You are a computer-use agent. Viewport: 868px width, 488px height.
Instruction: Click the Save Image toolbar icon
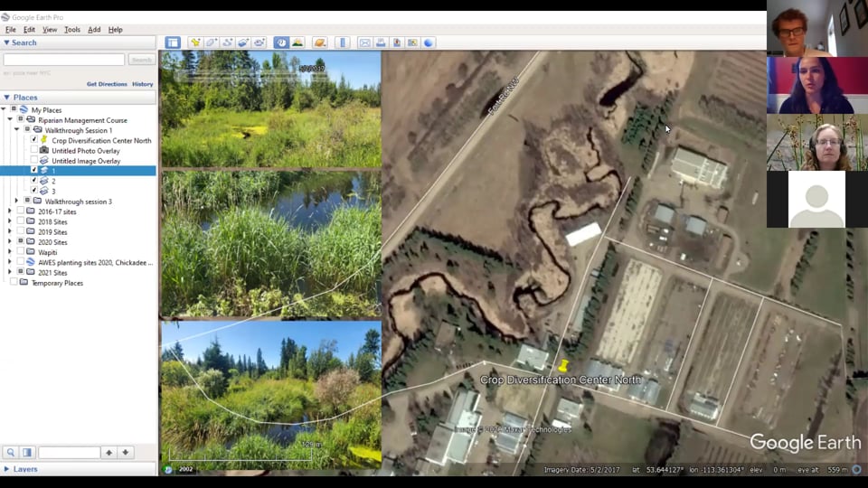[x=397, y=42]
